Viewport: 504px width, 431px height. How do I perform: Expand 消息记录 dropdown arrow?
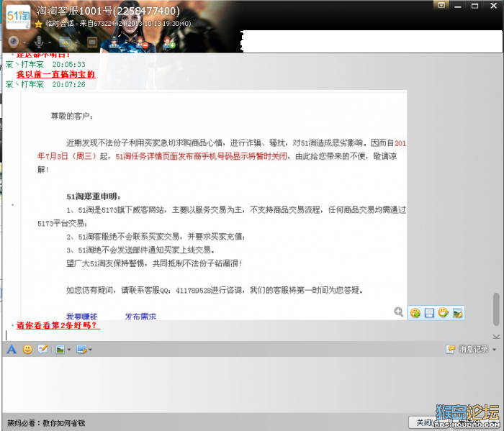pyautogui.click(x=494, y=350)
